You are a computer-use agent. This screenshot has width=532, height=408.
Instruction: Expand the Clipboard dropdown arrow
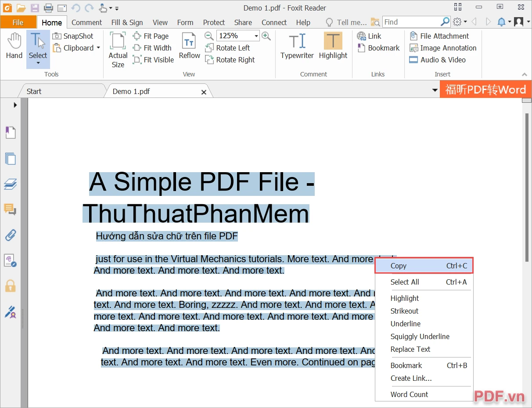click(x=98, y=48)
